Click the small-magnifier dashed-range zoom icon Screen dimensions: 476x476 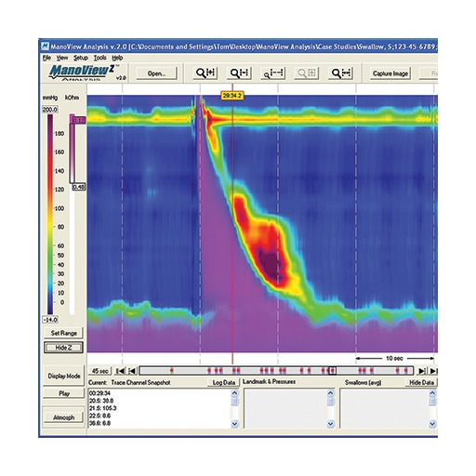tap(273, 73)
